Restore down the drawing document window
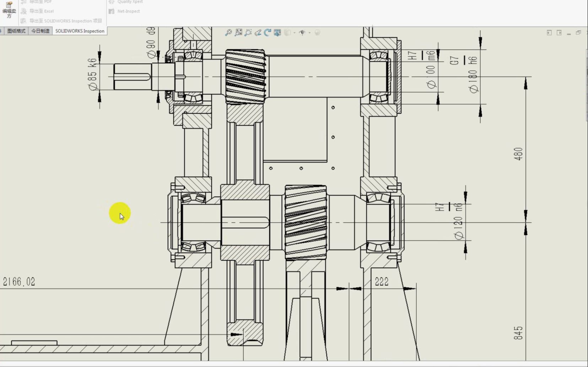 pos(578,33)
